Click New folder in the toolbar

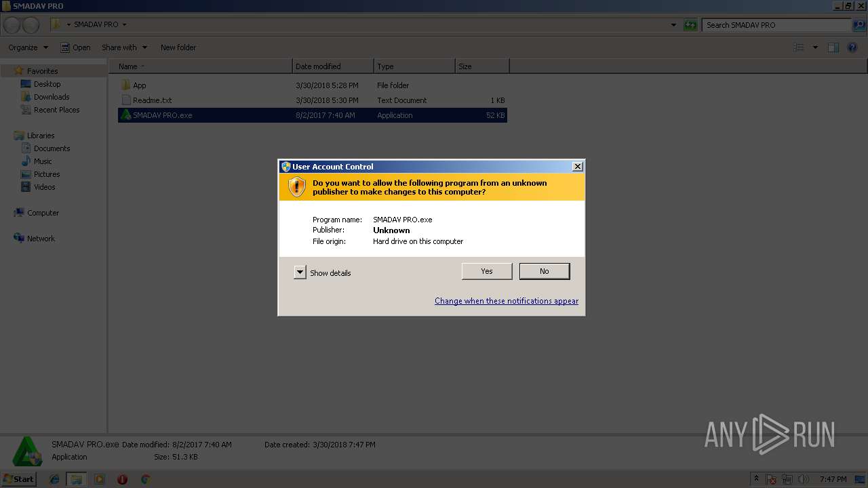click(178, 47)
